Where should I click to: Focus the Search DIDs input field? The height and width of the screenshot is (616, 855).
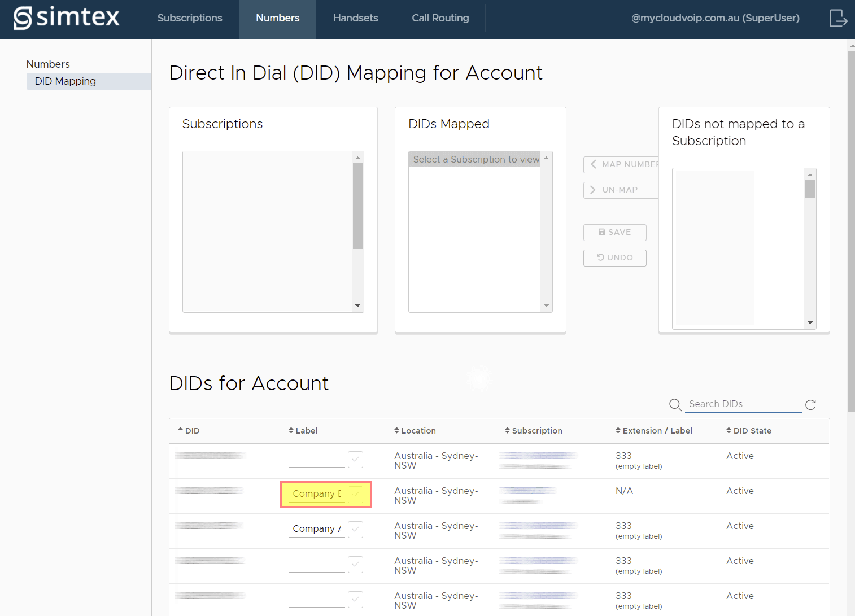743,404
